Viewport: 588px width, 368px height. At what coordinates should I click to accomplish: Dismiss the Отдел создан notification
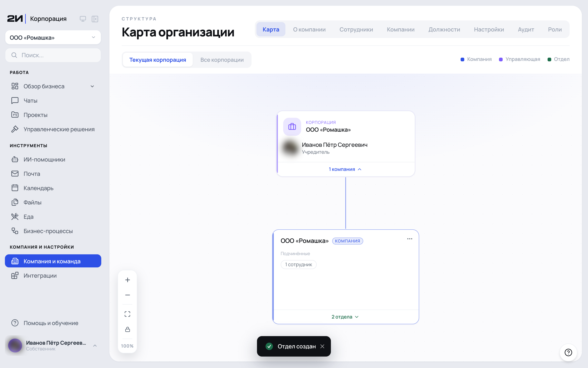(322, 346)
